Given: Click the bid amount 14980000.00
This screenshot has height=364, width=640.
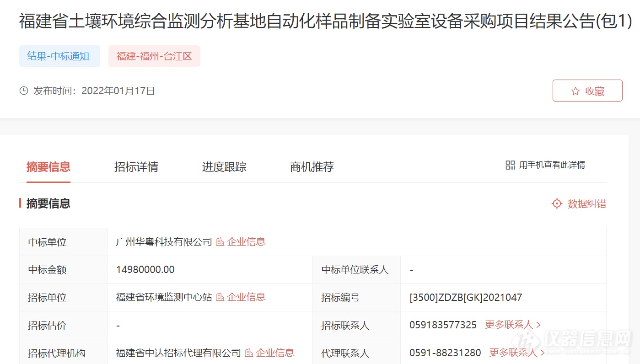Looking at the screenshot, I should point(145,269).
